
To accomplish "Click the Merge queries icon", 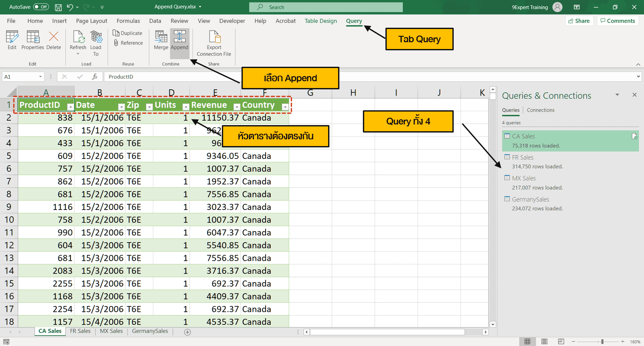I will [x=160, y=40].
